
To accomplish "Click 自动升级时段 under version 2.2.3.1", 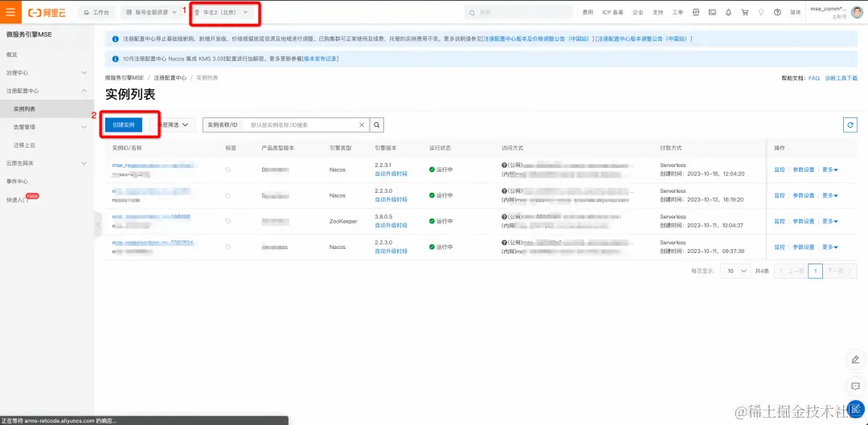I will point(391,174).
